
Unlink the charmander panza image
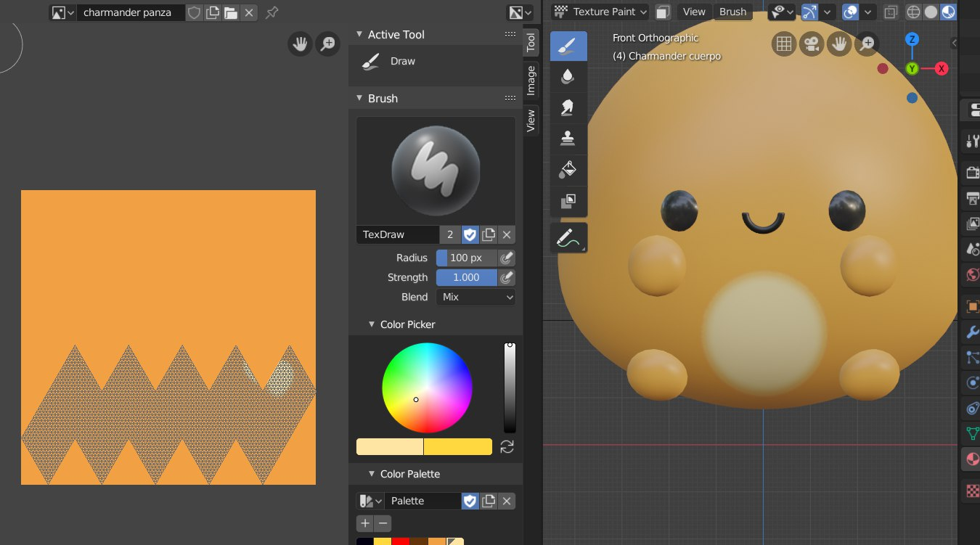[x=248, y=12]
